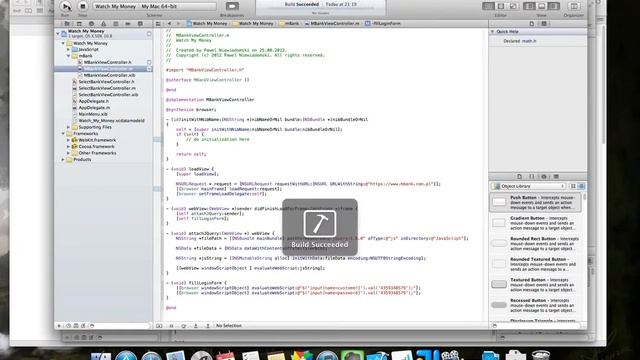
Task: Collapse the Quick Help section
Action: (x=492, y=31)
